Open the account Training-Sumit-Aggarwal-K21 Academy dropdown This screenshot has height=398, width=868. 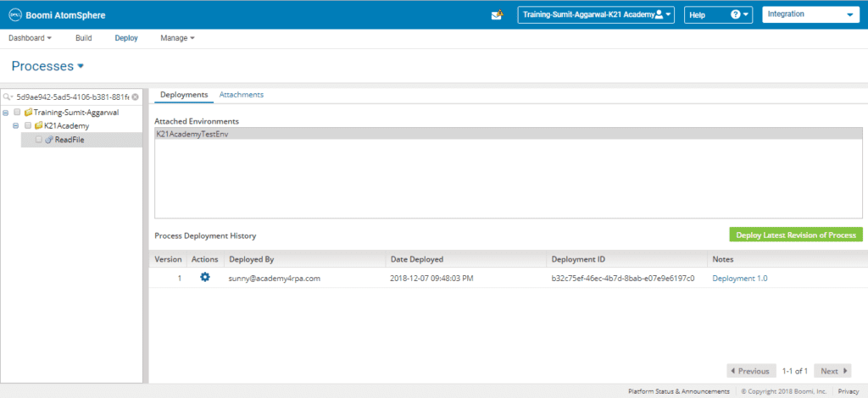tap(596, 15)
